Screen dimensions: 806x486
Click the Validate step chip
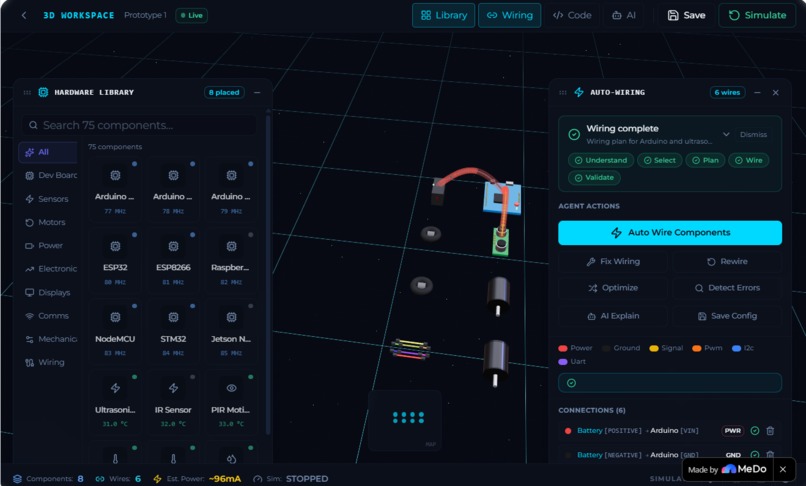[594, 178]
